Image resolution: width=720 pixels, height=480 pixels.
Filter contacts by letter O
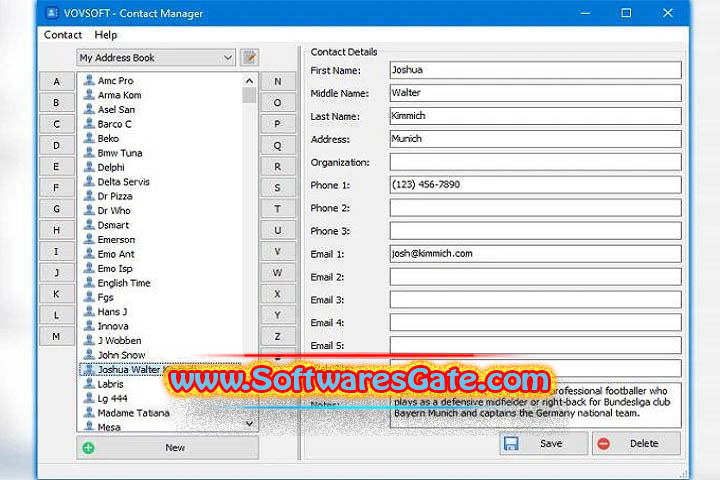pos(278,103)
